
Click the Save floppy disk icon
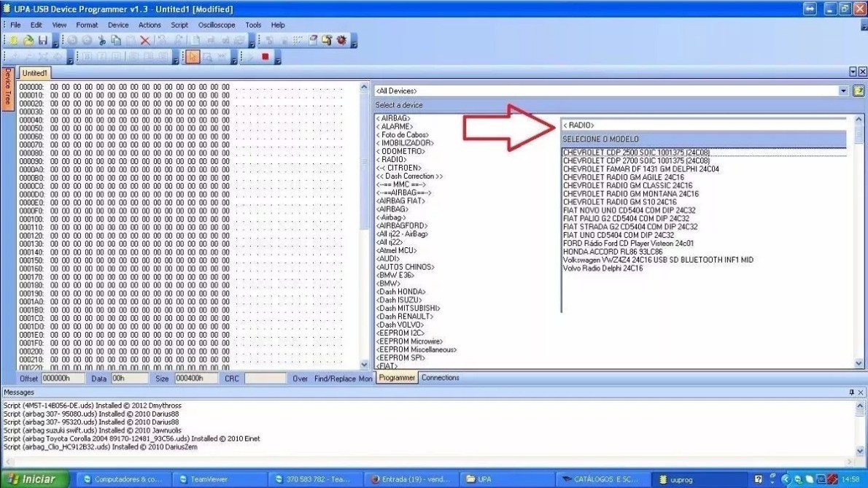[x=42, y=40]
